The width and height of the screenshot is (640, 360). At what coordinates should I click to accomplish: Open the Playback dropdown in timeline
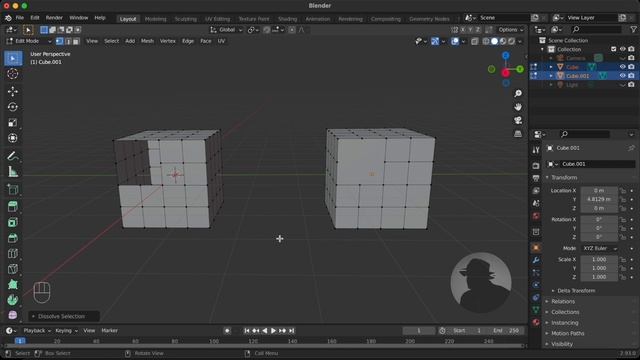tap(37, 331)
